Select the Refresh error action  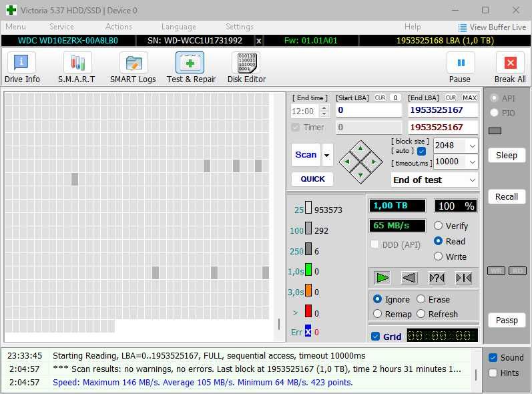pyautogui.click(x=421, y=314)
